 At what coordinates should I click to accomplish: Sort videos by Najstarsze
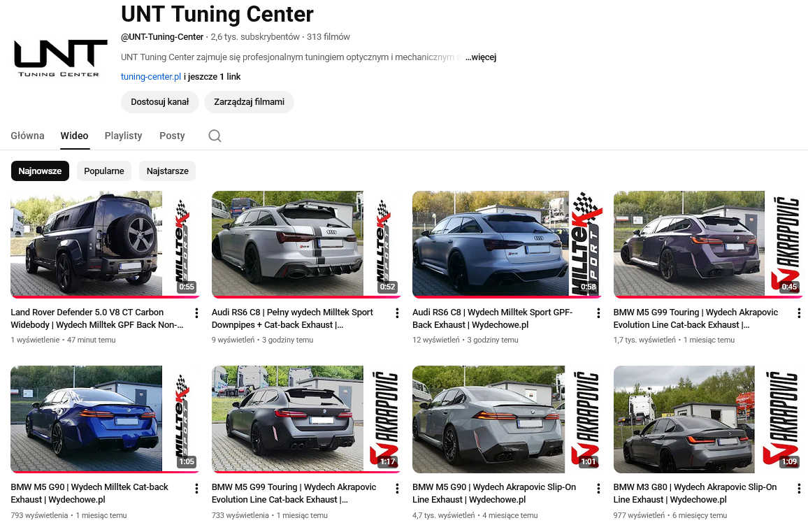point(167,171)
